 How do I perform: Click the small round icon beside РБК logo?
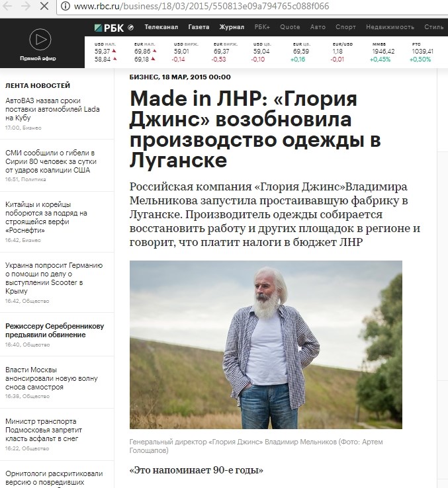(x=131, y=27)
